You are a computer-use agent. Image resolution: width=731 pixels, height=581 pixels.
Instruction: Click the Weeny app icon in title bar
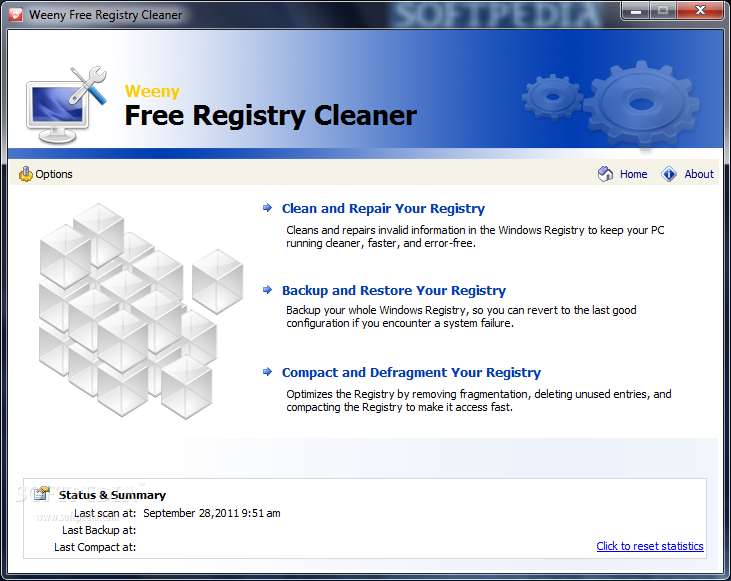[x=15, y=14]
